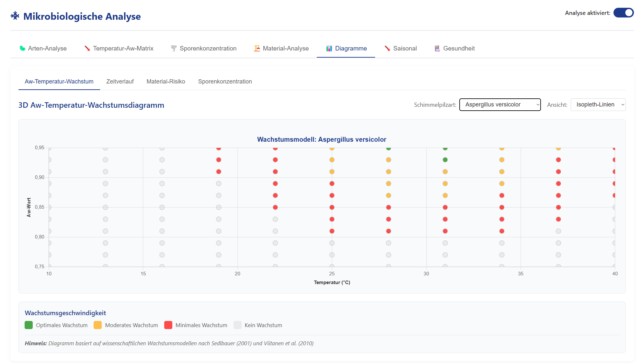Viewport: 642px width, 364px height.
Task: Open the Sporenkonzentration chart sub-tab
Action: (x=225, y=82)
